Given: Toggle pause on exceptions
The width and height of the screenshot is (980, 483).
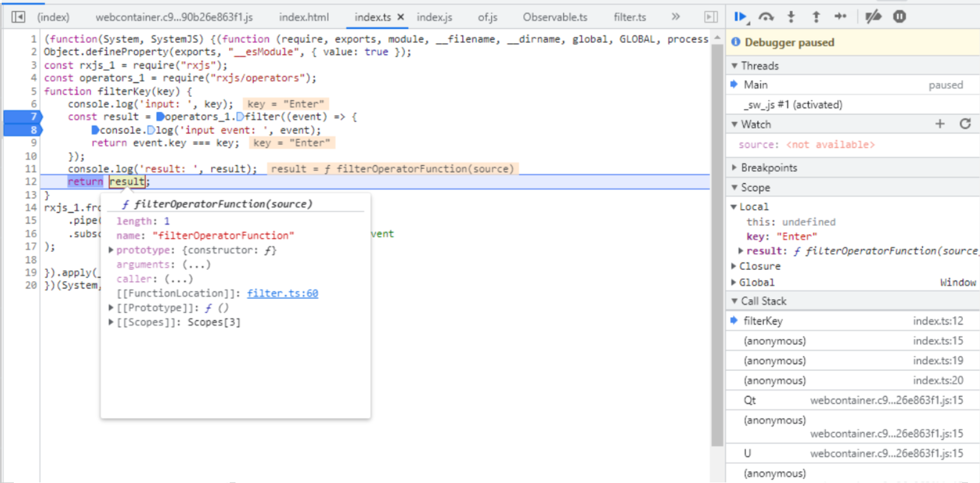Looking at the screenshot, I should [x=899, y=17].
